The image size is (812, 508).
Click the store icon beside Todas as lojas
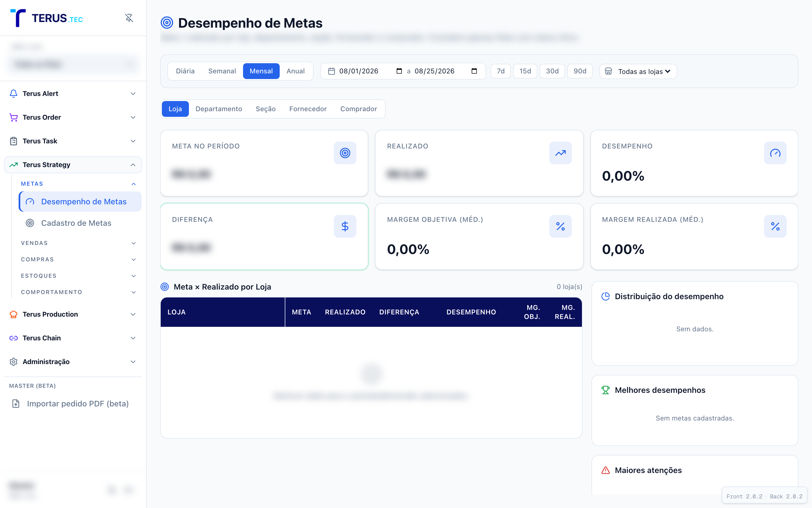608,71
